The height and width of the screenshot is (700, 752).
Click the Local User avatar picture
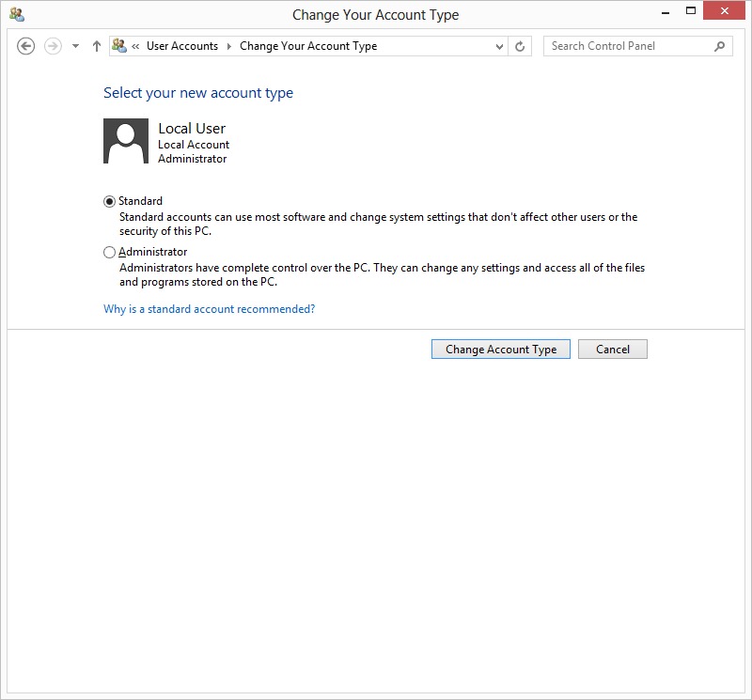coord(126,142)
